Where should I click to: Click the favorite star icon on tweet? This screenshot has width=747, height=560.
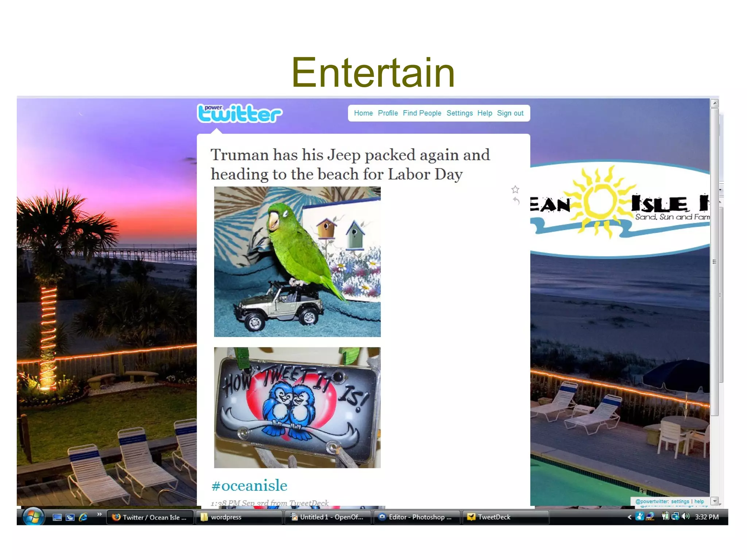pyautogui.click(x=515, y=189)
